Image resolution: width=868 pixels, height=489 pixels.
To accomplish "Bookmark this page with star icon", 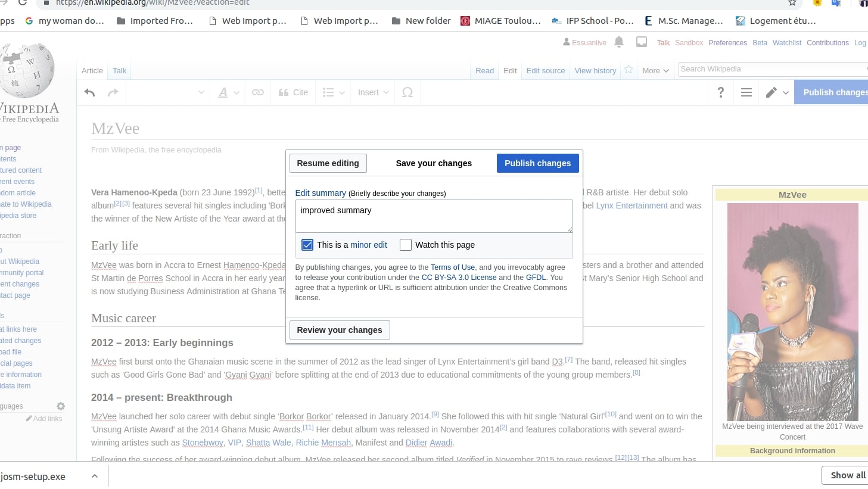I will (792, 3).
